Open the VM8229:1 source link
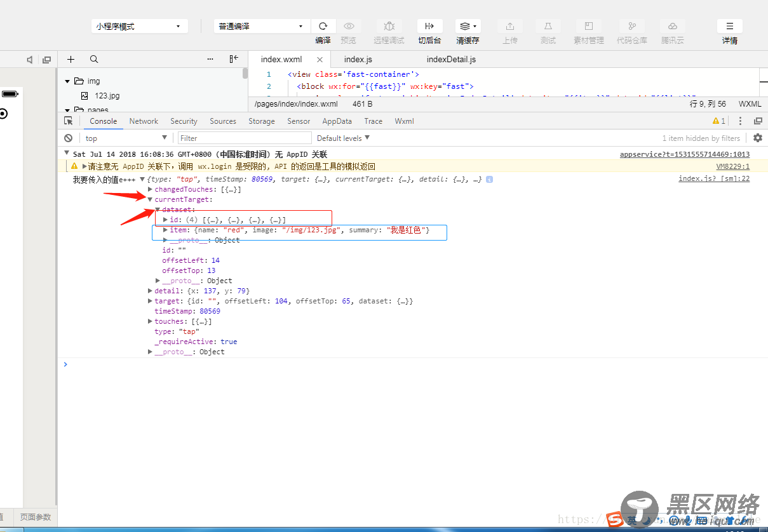 click(733, 166)
